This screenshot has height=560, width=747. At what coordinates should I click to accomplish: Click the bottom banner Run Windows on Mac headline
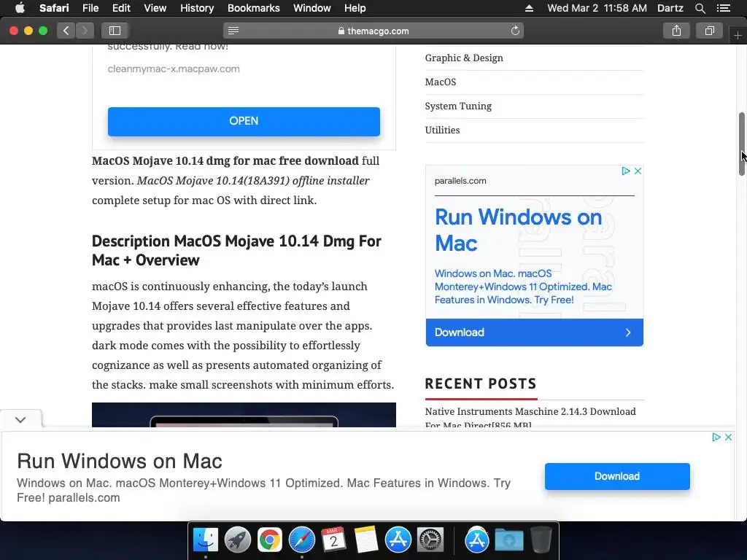(x=120, y=461)
